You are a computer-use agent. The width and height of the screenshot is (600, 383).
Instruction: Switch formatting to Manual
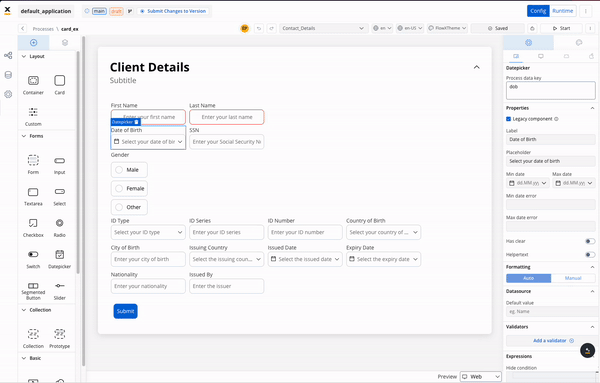(x=573, y=278)
